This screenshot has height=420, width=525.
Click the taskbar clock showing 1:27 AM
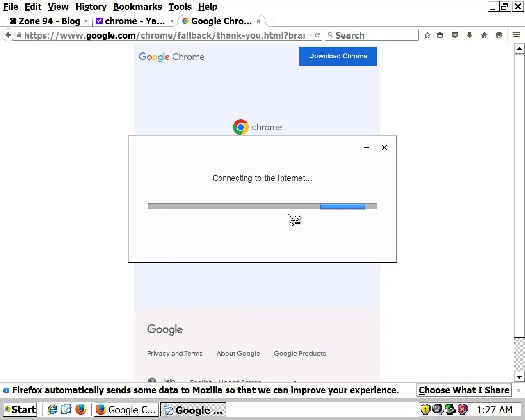pos(494,410)
